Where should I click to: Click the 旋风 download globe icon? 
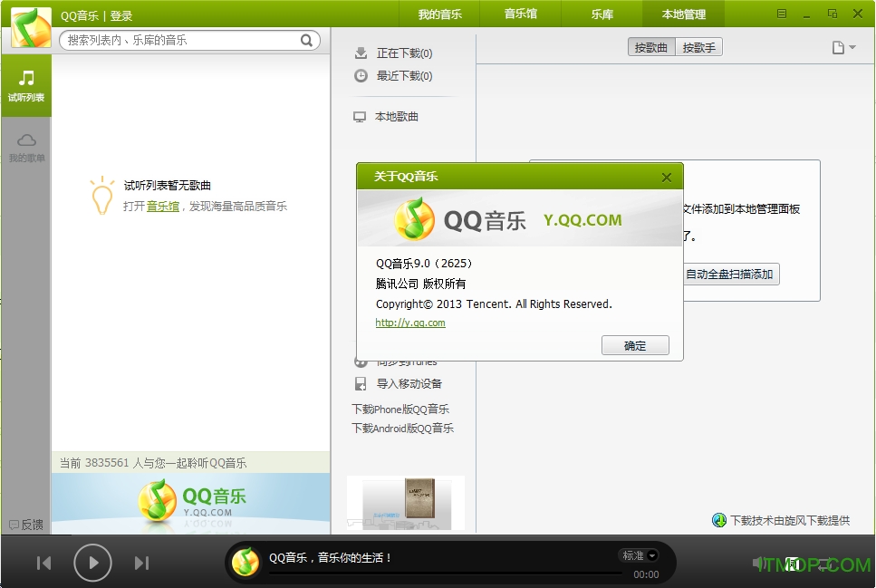(719, 520)
